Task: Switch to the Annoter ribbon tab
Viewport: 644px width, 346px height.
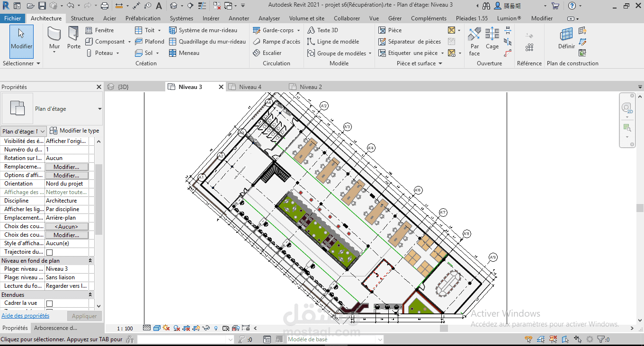Action: pyautogui.click(x=239, y=18)
